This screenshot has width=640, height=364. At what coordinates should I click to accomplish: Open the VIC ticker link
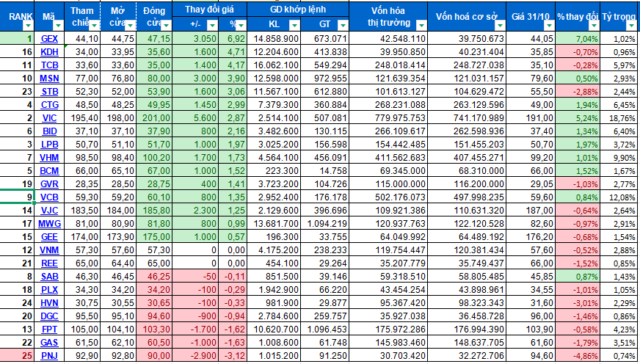pos(50,118)
